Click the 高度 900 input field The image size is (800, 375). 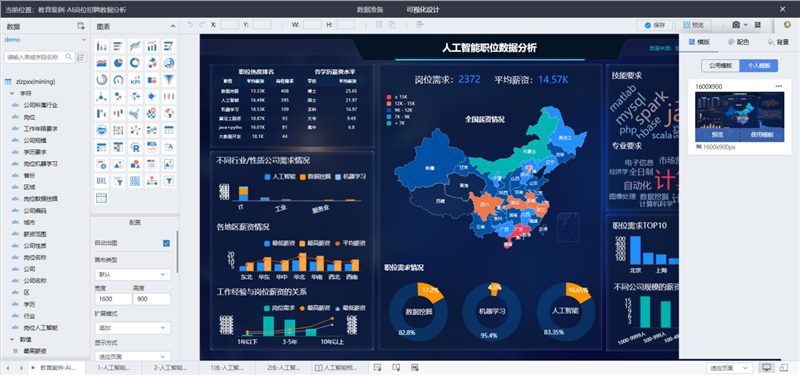click(x=152, y=299)
